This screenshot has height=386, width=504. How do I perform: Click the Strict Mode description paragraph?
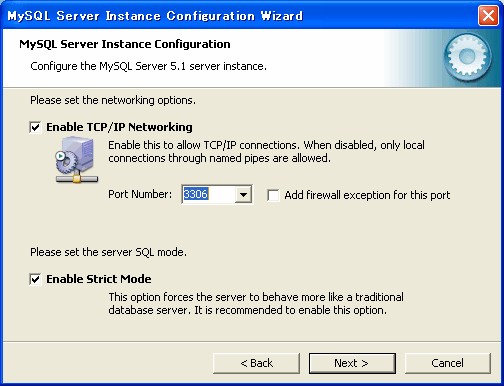coord(256,304)
